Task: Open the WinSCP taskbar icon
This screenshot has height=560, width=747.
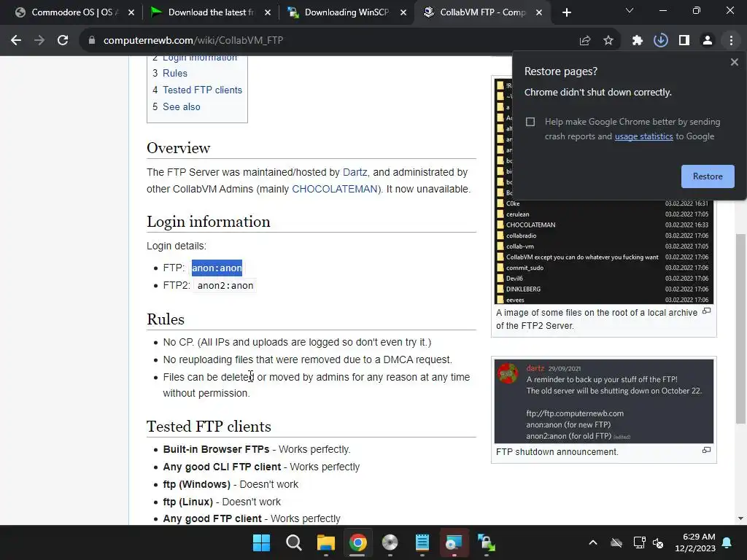Action: tap(487, 542)
